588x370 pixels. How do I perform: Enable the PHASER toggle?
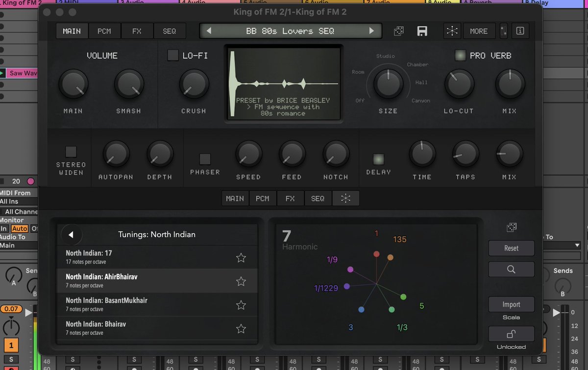point(205,159)
